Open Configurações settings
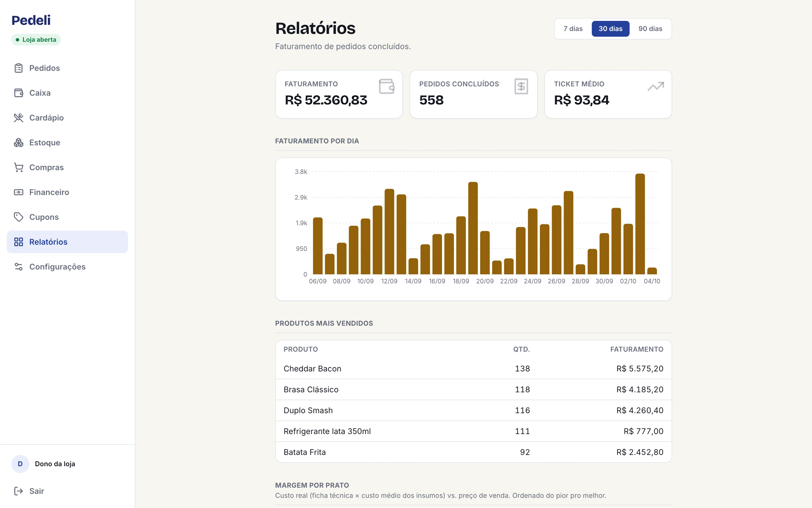 coord(67,267)
